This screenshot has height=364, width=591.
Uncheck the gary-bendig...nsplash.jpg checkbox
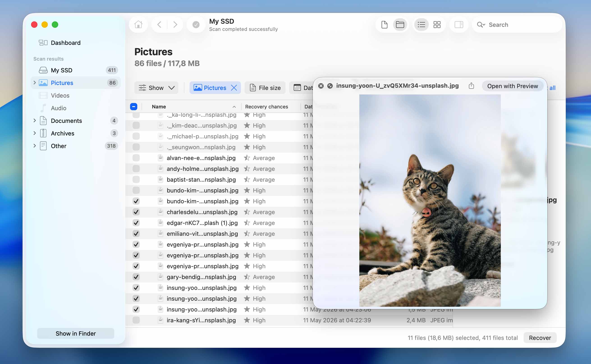point(136,277)
